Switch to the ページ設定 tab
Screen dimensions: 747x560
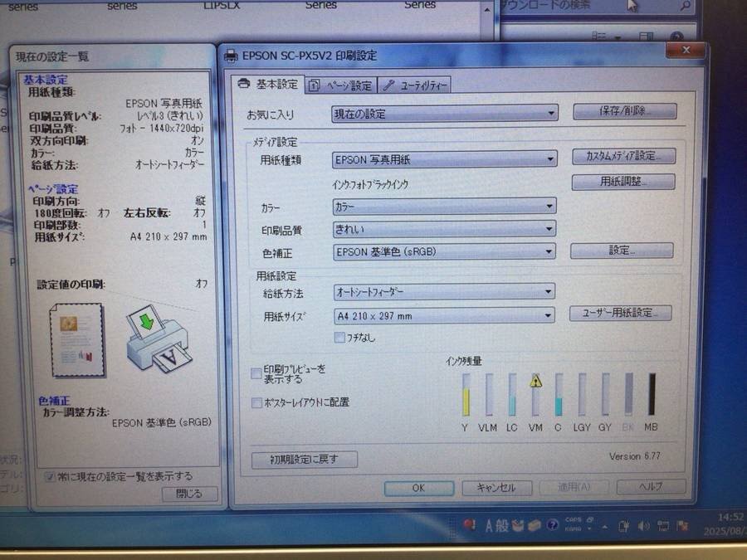pyautogui.click(x=340, y=85)
